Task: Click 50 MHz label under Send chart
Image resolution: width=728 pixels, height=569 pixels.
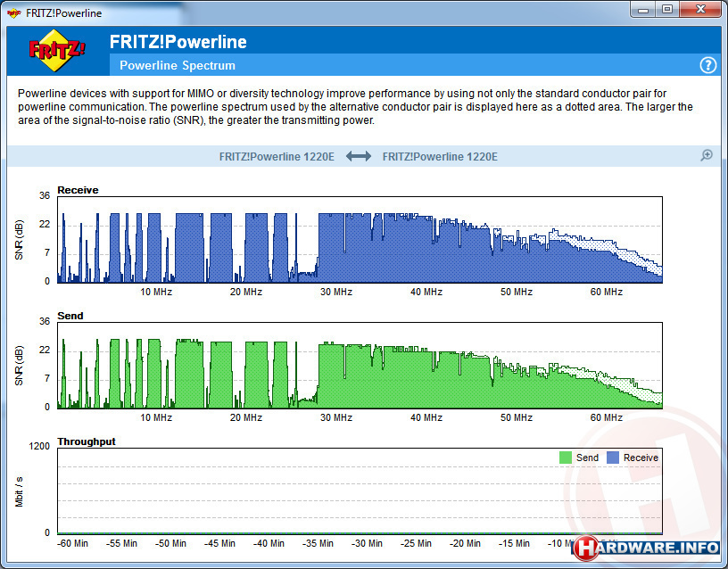Action: pyautogui.click(x=517, y=417)
